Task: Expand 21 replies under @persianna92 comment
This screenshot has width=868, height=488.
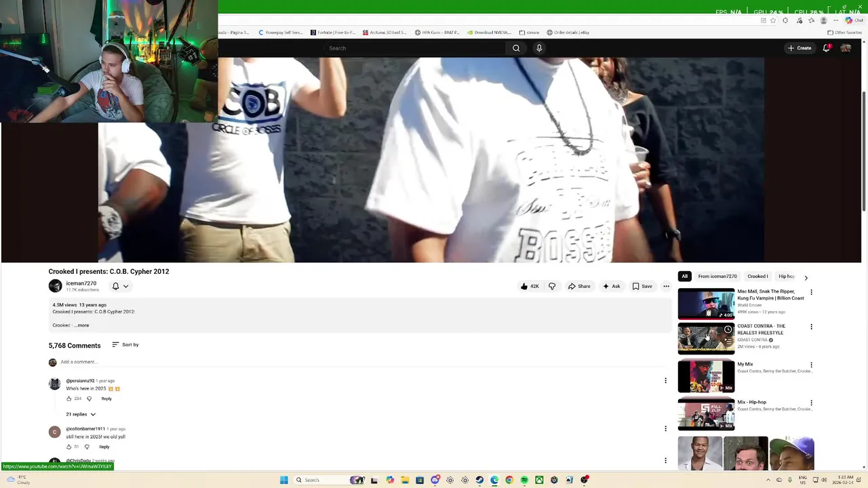Action: tap(81, 414)
